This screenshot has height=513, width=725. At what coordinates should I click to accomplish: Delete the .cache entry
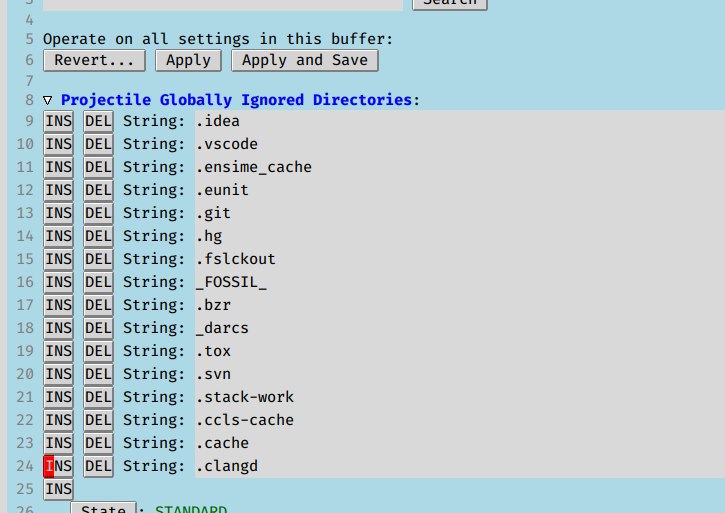click(x=98, y=444)
